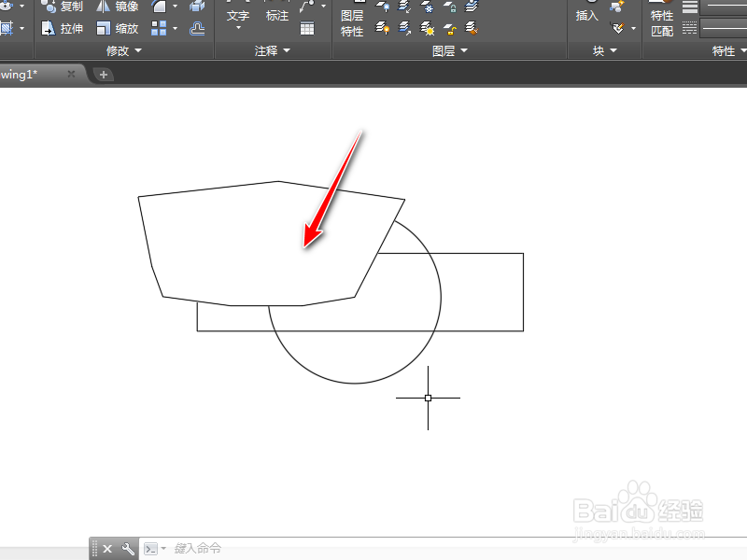The width and height of the screenshot is (747, 560).
Task: Click the Create Block icon
Action: tap(617, 7)
